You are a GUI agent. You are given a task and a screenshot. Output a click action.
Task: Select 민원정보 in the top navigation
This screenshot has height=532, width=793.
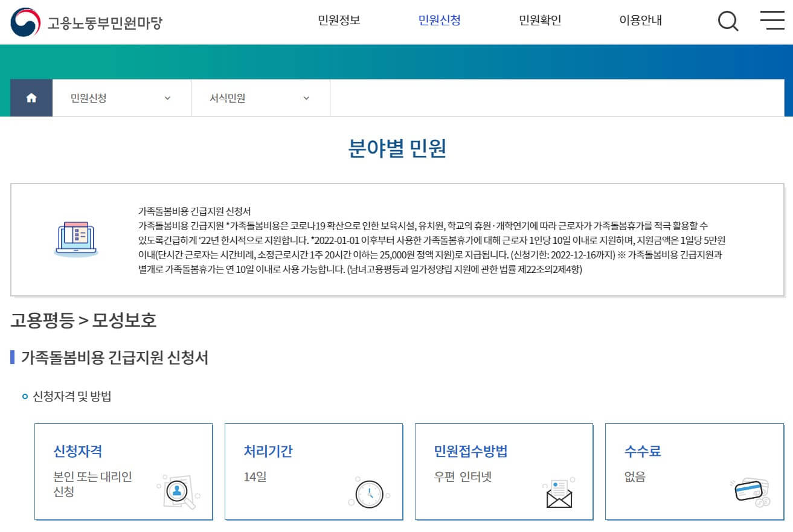pos(339,20)
